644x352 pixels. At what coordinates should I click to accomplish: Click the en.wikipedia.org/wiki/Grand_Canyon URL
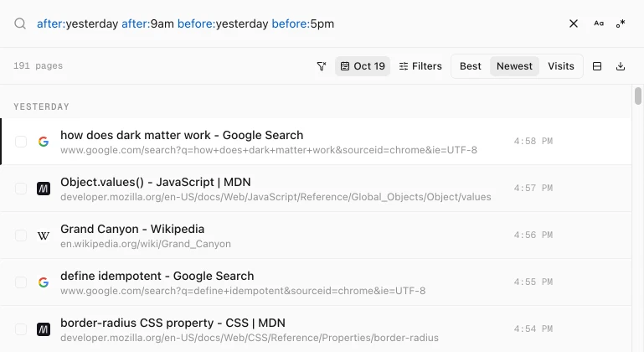146,244
